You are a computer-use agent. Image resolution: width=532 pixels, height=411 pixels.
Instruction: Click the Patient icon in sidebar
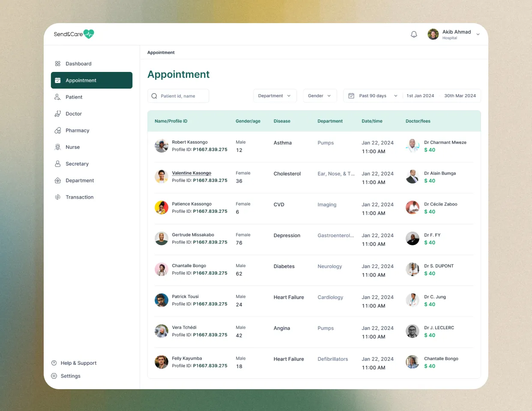[57, 97]
